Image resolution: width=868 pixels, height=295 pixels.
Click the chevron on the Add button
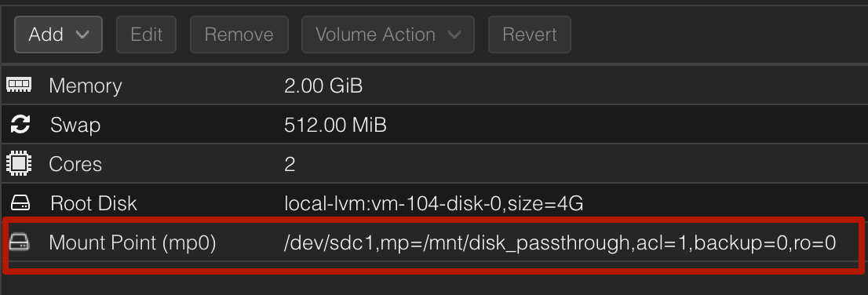pos(82,35)
